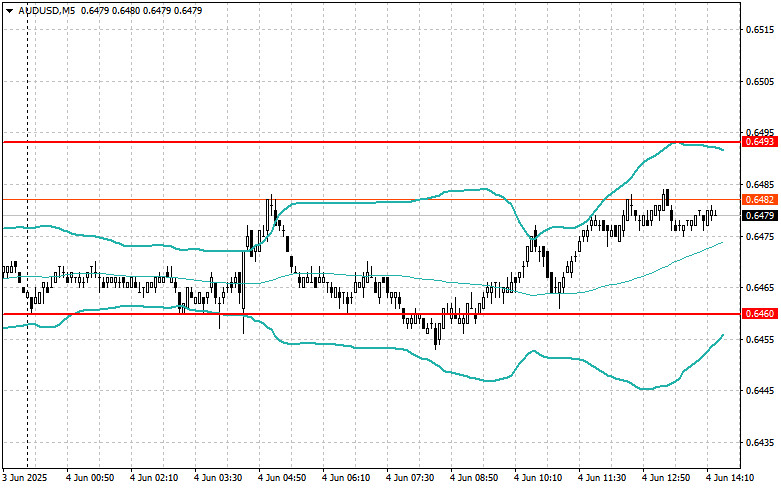Click the 4 Jun 07:30 time label

pyautogui.click(x=410, y=478)
